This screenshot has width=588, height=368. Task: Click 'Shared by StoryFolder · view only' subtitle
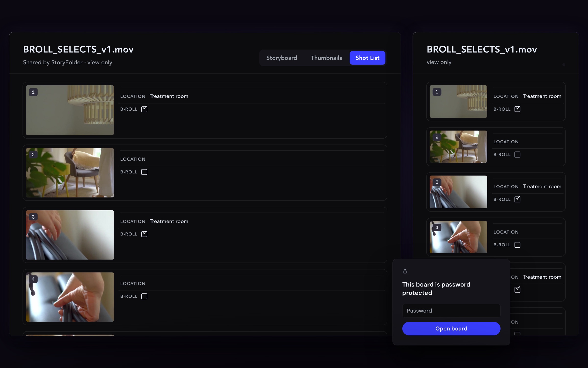68,62
